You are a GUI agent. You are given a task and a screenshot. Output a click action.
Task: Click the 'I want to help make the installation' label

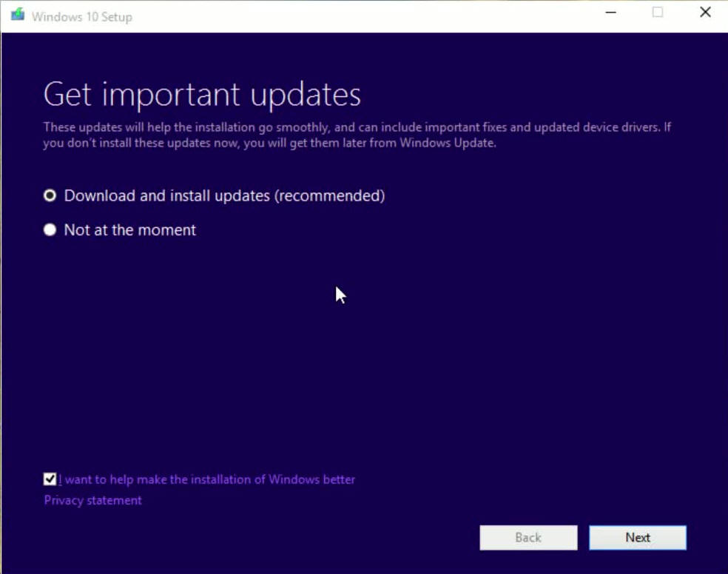tap(207, 479)
